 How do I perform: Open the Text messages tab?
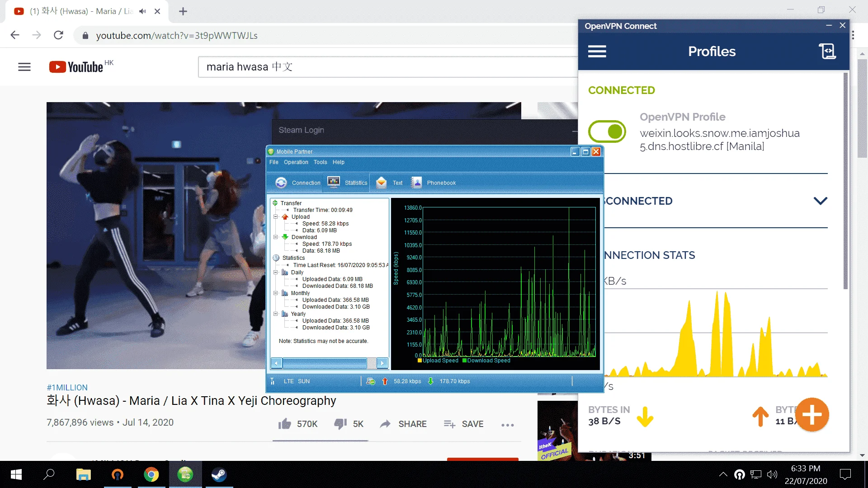coord(397,183)
